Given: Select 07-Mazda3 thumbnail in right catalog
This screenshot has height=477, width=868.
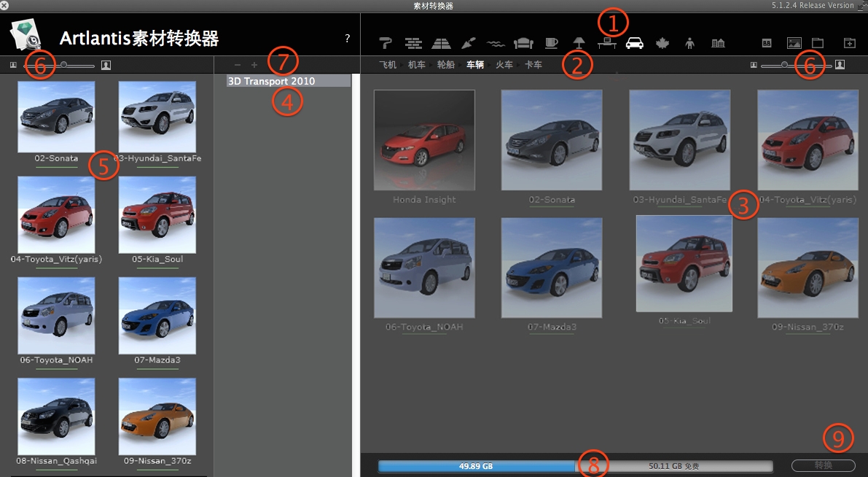Looking at the screenshot, I should point(552,268).
